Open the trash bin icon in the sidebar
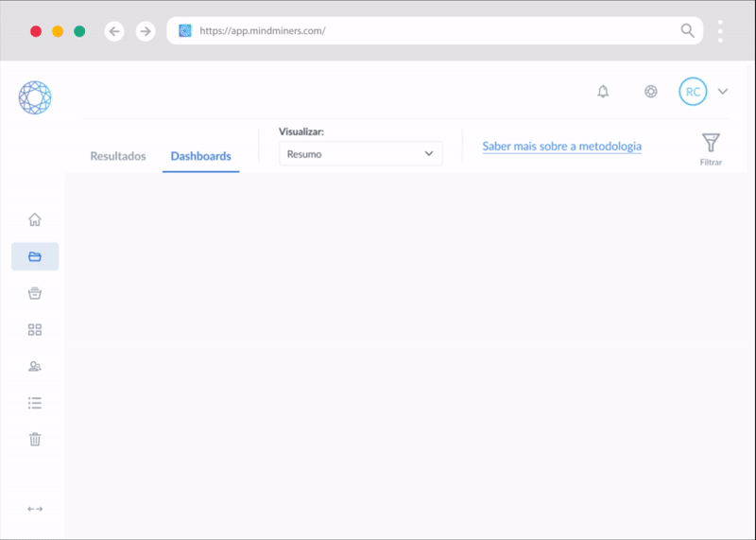This screenshot has height=540, width=756. 35,439
